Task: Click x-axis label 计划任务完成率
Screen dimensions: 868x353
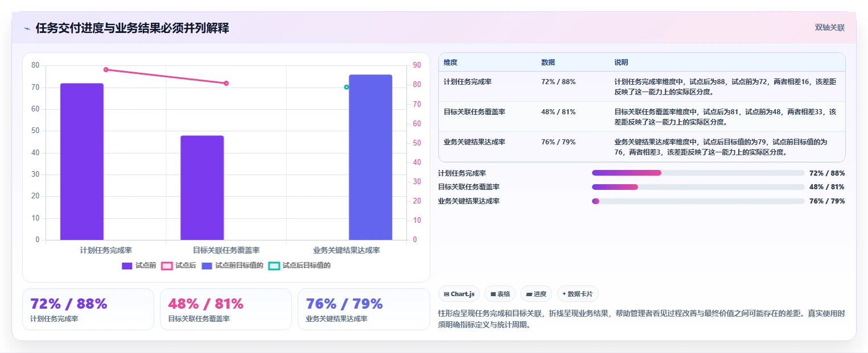Action: click(x=106, y=250)
